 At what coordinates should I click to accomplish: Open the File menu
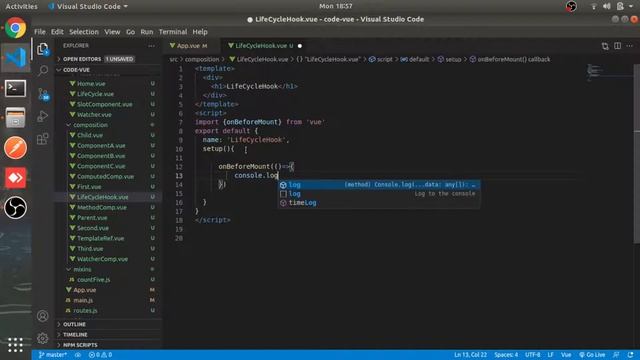[40, 32]
